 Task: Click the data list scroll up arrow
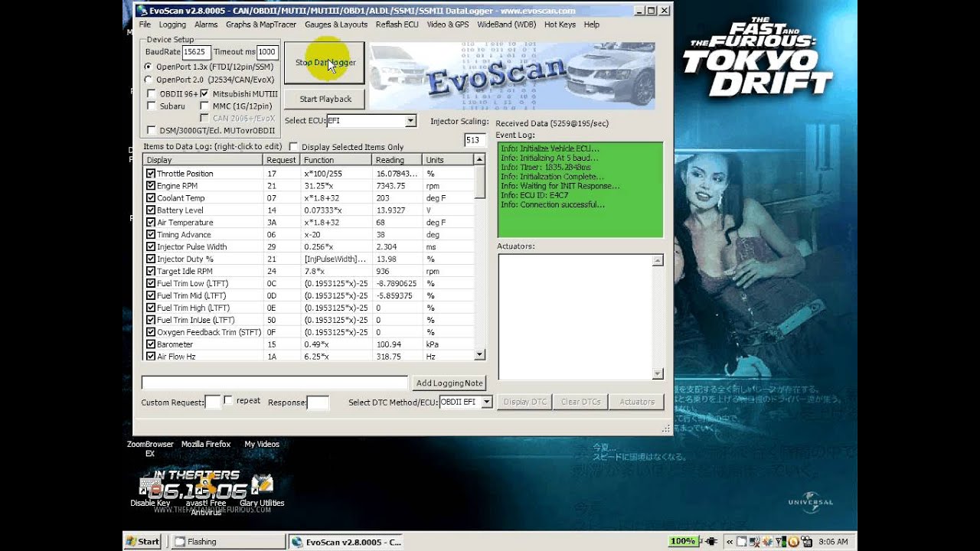(479, 160)
